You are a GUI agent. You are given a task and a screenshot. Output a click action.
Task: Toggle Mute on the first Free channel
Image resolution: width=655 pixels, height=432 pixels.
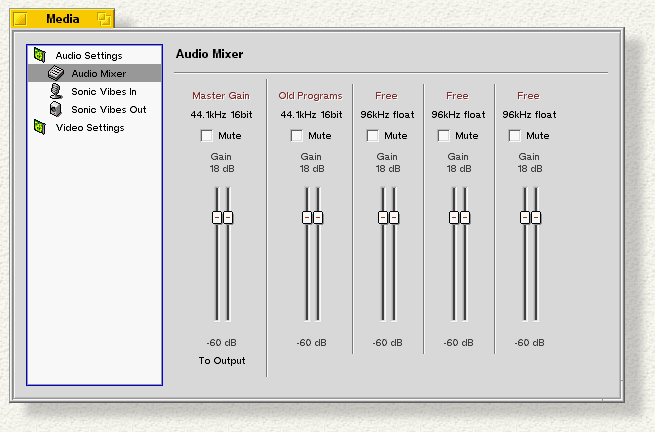click(373, 136)
